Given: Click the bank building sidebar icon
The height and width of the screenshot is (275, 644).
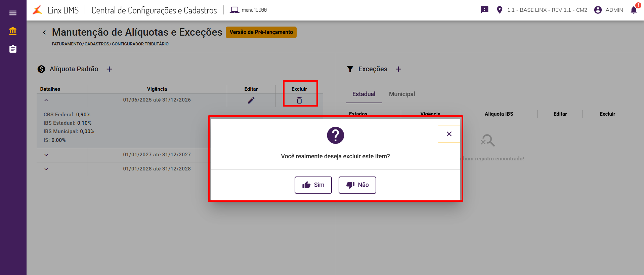Looking at the screenshot, I should click(13, 31).
